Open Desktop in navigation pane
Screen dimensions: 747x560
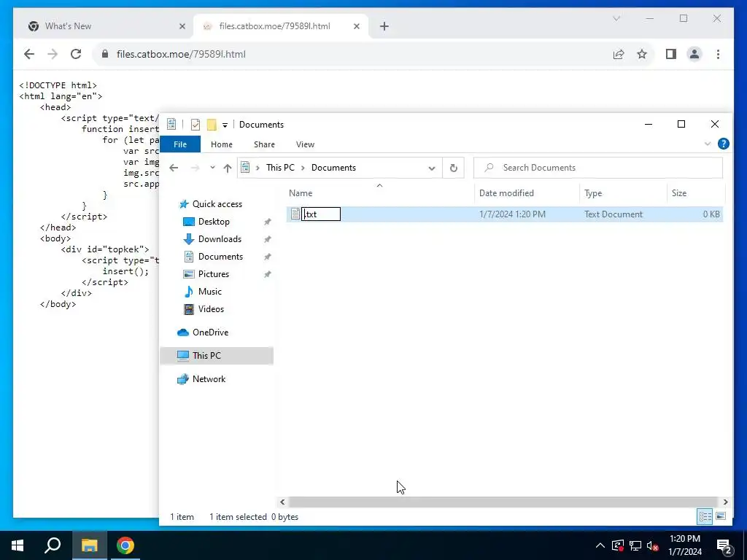pyautogui.click(x=214, y=222)
